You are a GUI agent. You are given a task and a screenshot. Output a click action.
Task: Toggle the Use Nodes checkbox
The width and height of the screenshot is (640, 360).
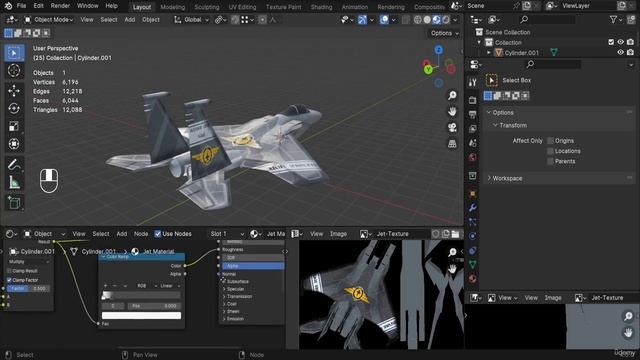coord(158,234)
